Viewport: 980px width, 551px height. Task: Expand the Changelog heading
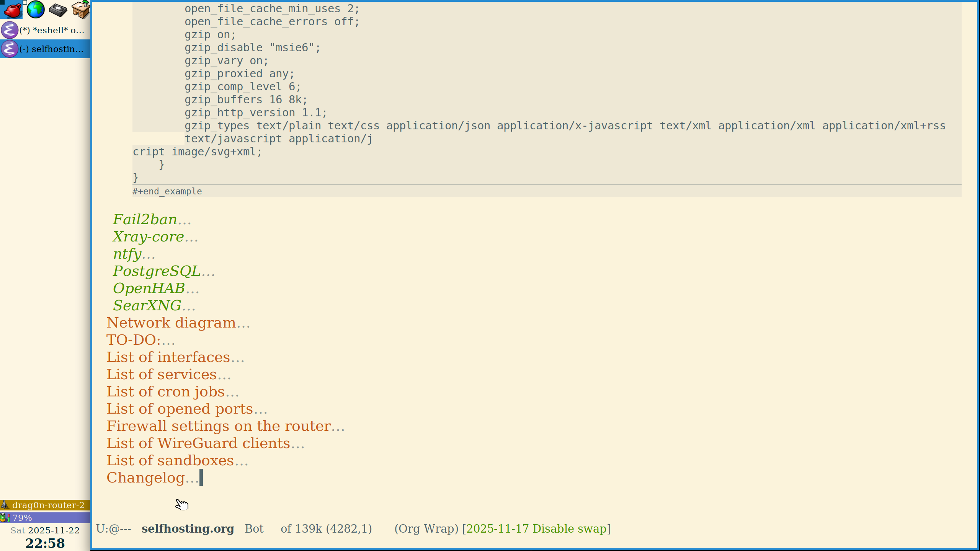[146, 478]
